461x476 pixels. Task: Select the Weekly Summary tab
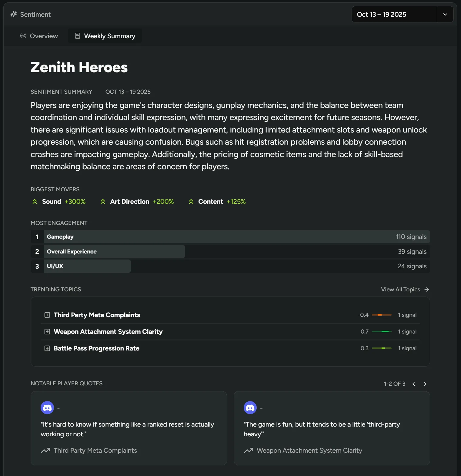105,36
